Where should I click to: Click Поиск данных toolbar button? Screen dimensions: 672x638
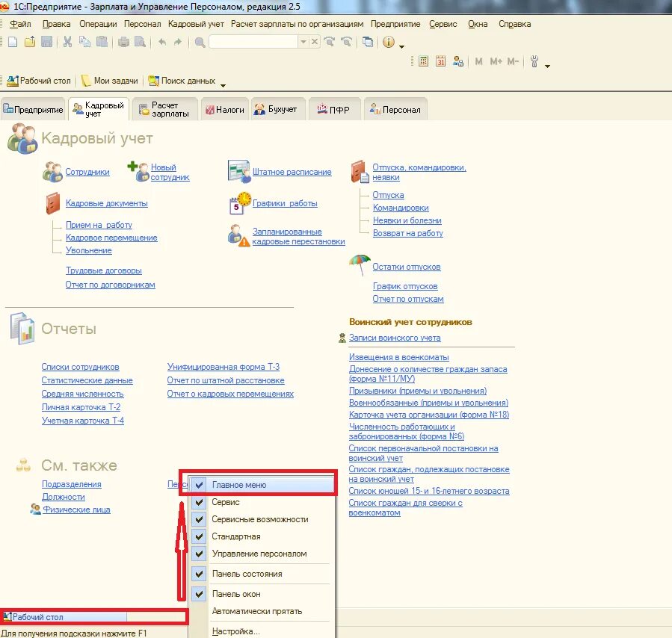click(x=182, y=81)
